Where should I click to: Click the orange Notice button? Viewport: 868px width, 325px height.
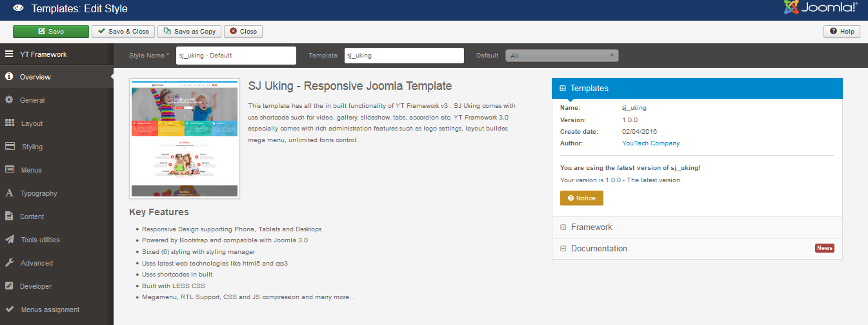581,198
